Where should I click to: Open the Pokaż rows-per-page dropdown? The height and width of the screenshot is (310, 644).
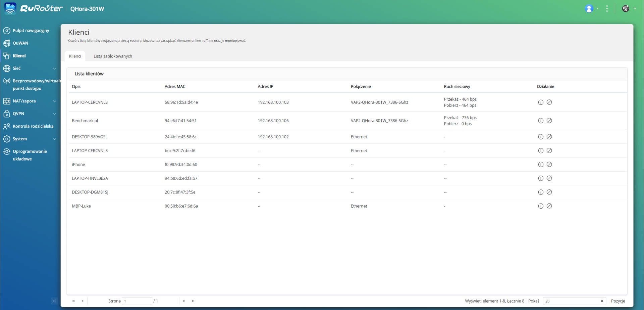pyautogui.click(x=574, y=301)
